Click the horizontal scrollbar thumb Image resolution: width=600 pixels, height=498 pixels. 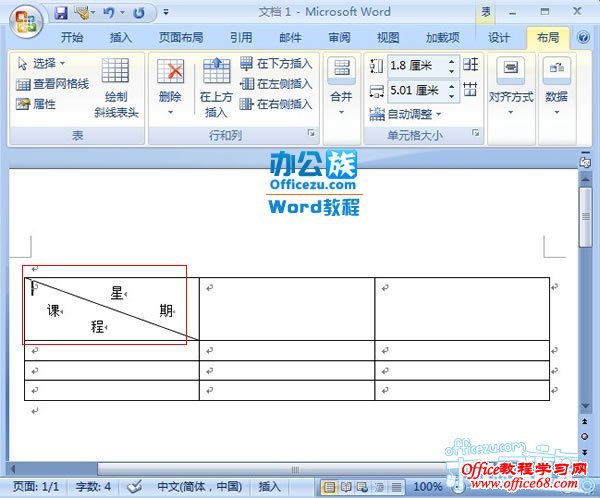point(295,469)
